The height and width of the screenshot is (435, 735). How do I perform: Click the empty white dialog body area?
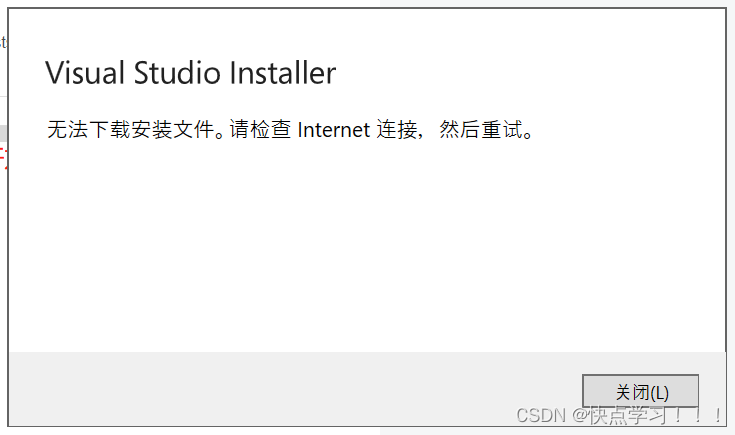tap(368, 244)
